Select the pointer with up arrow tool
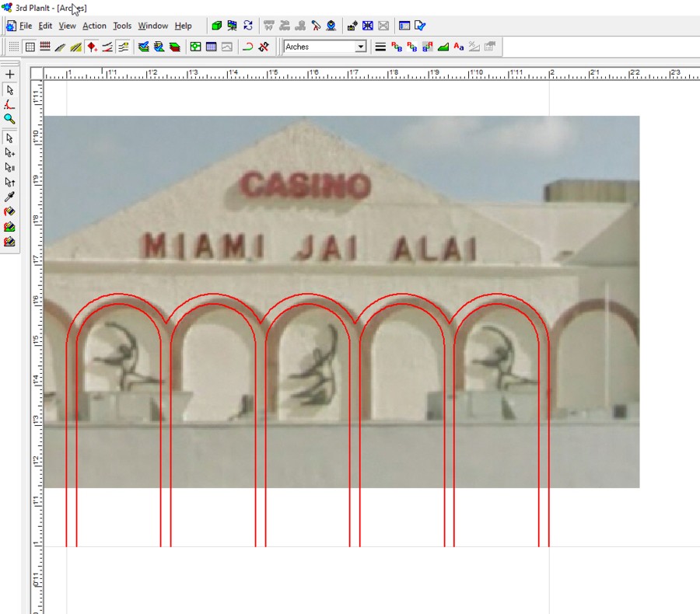 point(10,183)
